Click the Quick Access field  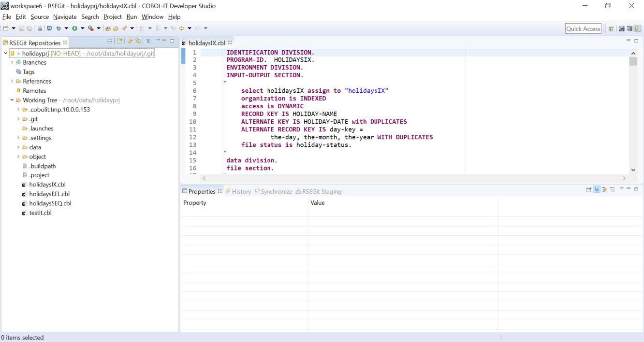[x=583, y=28]
